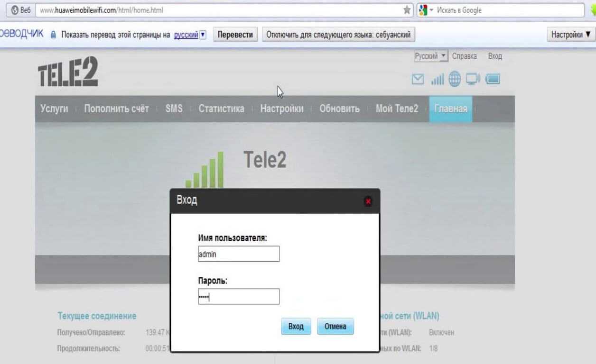Click the connected devices monitor icon

(473, 80)
